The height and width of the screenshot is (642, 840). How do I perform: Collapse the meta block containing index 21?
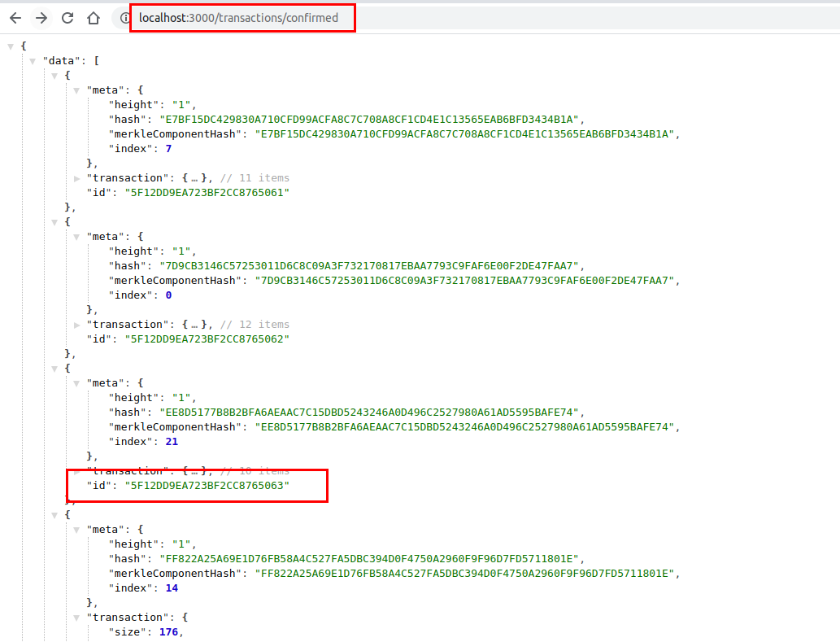pos(76,383)
